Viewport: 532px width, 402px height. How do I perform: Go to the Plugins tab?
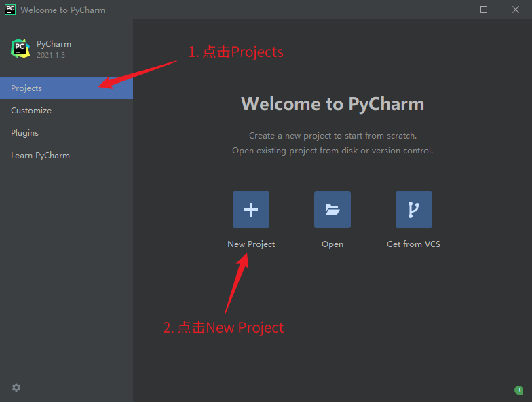click(25, 133)
